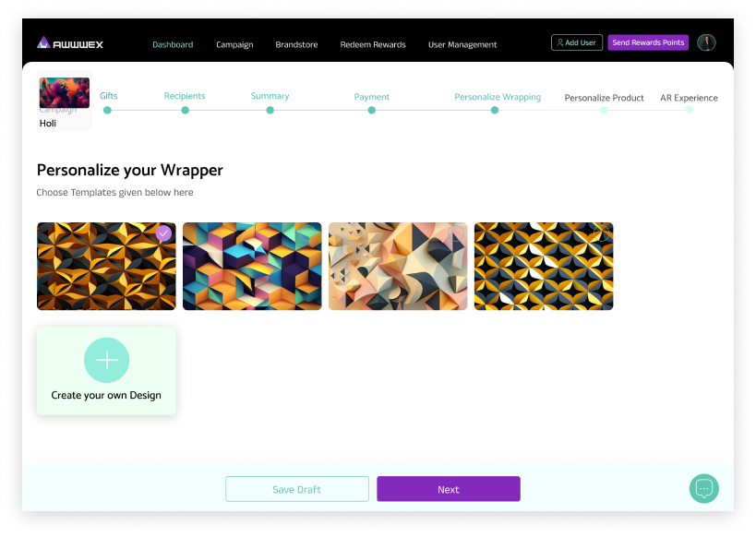Uncheck the selected orange star wrapper checkmark

click(x=164, y=233)
